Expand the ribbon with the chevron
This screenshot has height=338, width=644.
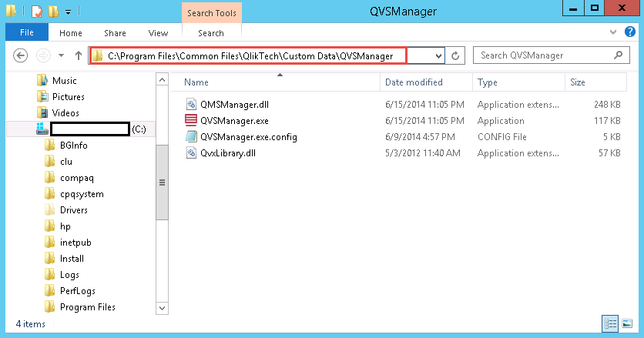pos(613,32)
